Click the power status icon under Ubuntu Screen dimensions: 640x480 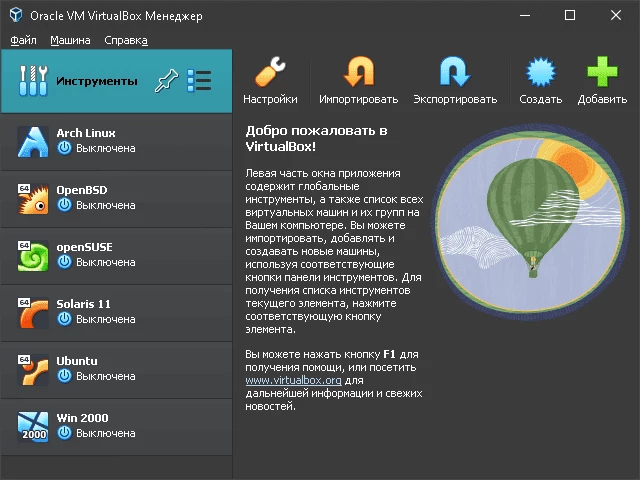64,376
